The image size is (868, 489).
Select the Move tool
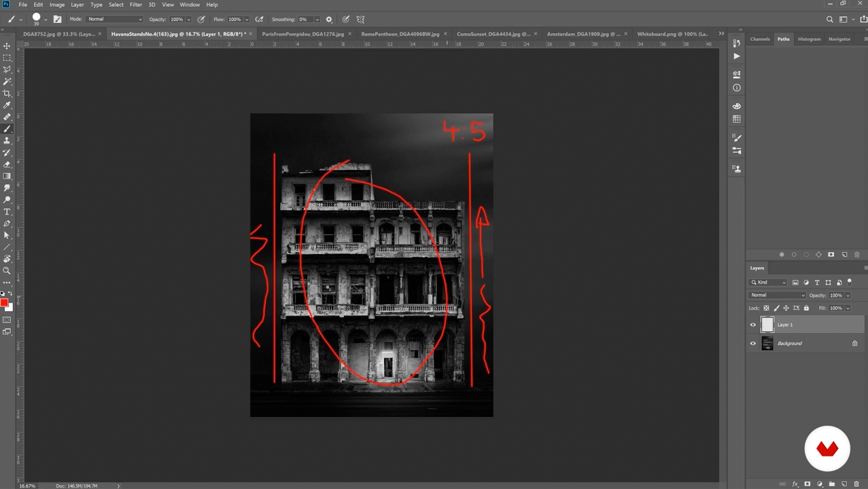pyautogui.click(x=7, y=46)
